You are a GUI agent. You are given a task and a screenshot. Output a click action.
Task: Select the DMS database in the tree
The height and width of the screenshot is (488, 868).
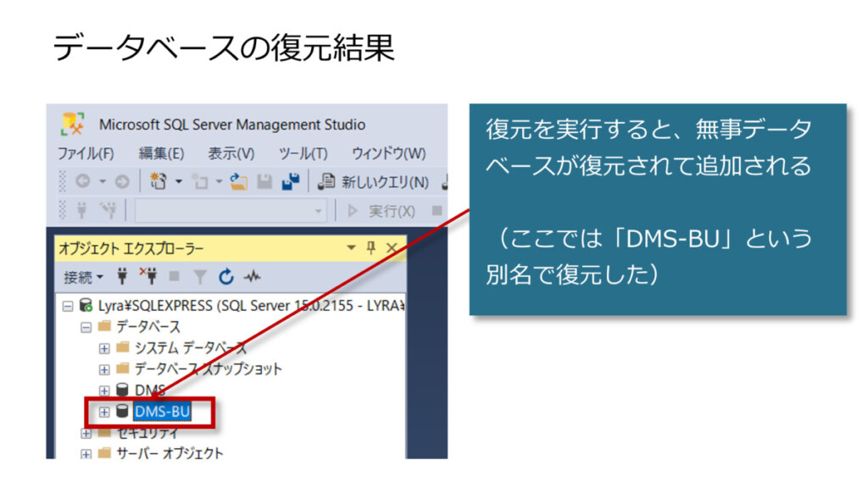149,391
